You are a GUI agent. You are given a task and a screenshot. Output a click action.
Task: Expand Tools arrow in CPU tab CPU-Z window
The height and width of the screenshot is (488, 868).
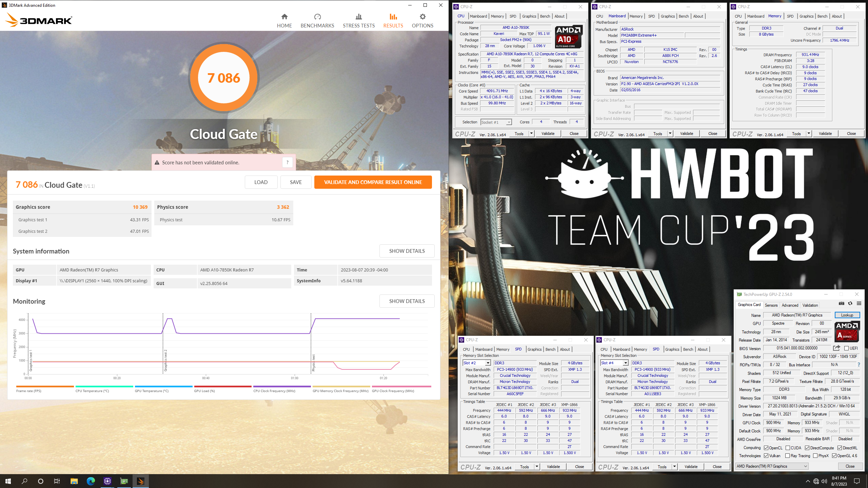(531, 134)
